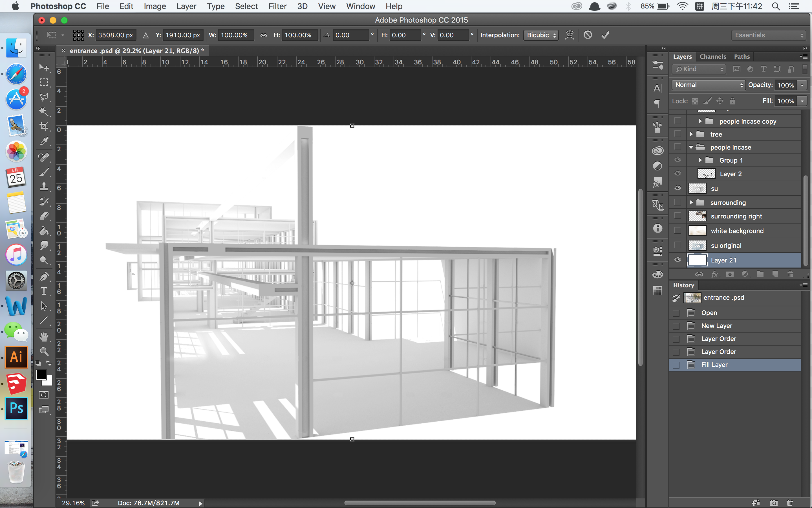Open the Interpolation Bicubic dropdown
Viewport: 812px width, 508px height.
[541, 35]
